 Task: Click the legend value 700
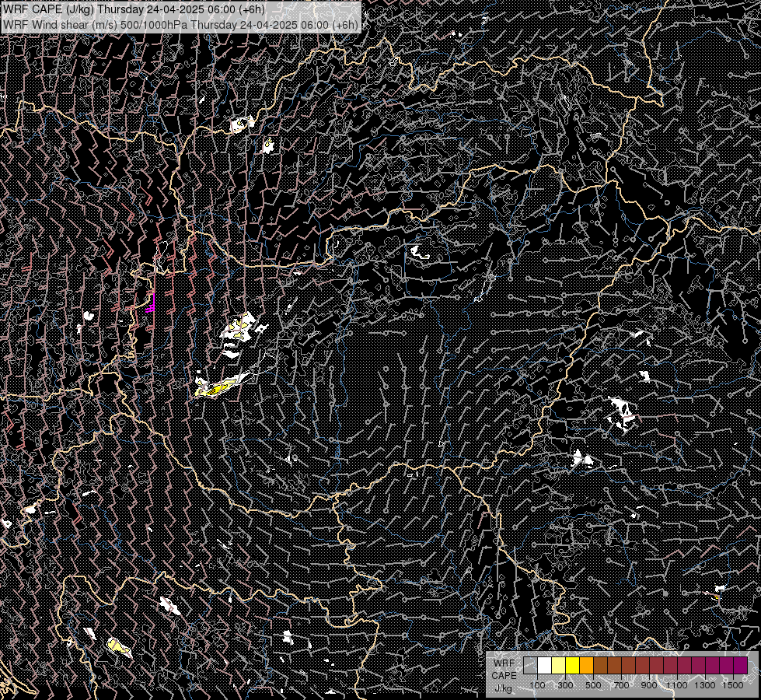coord(621,685)
